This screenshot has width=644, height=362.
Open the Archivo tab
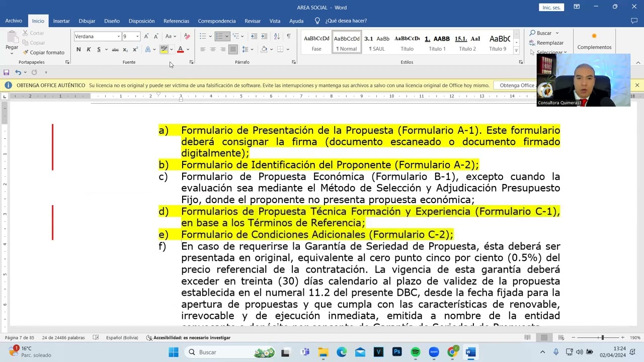pyautogui.click(x=14, y=21)
